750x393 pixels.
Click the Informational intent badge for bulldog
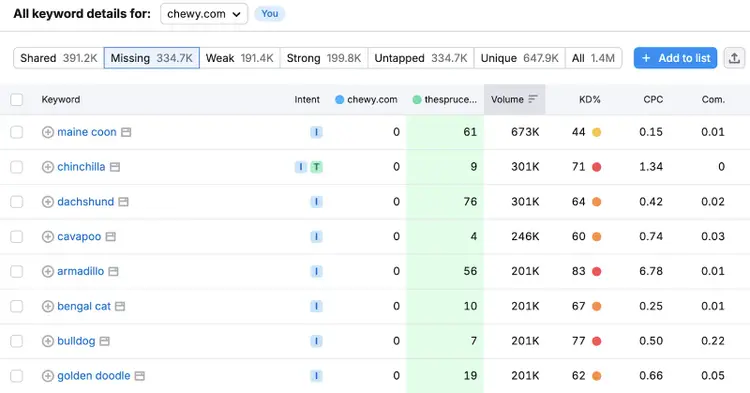coord(316,341)
